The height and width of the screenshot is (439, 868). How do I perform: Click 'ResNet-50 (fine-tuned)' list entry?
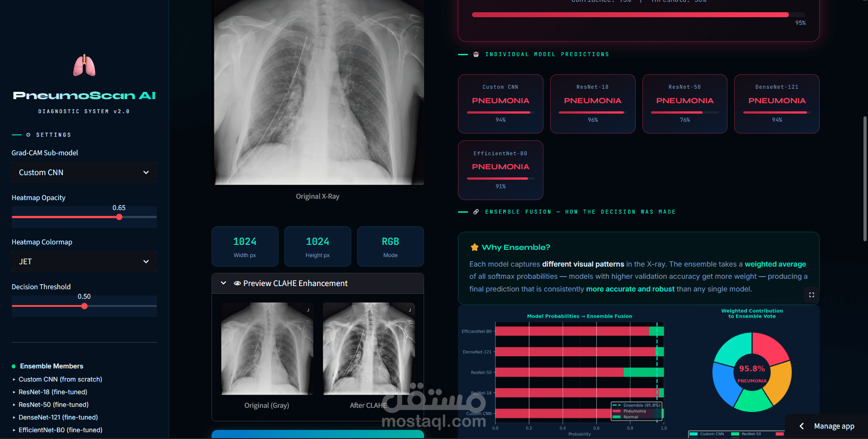(53, 405)
